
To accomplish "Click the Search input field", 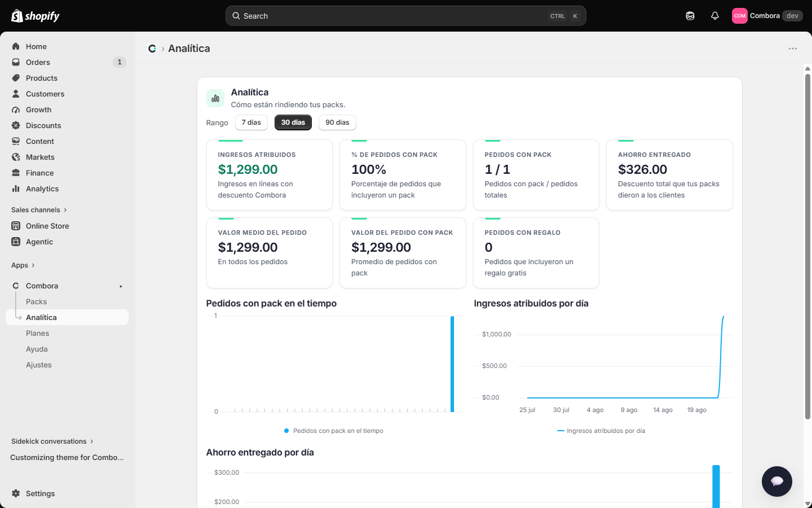I will 406,16.
